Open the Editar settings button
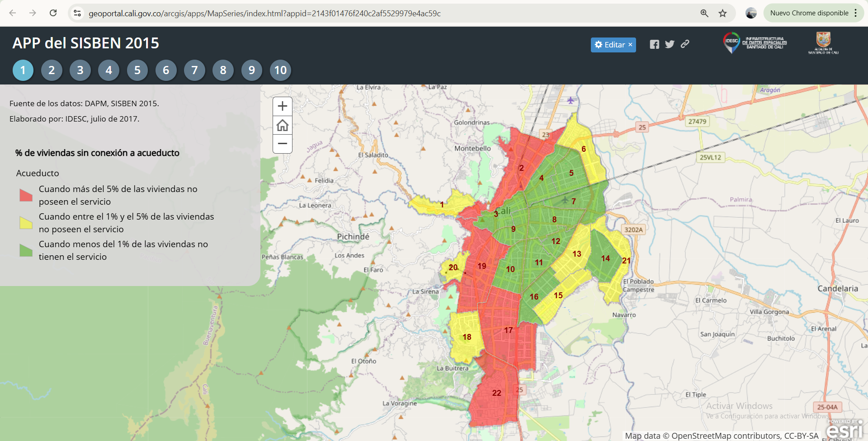Viewport: 868px width, 441px height. 613,45
